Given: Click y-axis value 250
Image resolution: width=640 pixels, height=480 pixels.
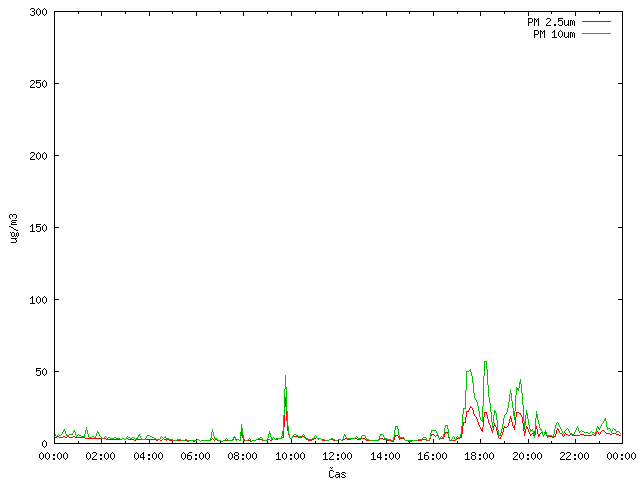Looking at the screenshot, I should [38, 84].
